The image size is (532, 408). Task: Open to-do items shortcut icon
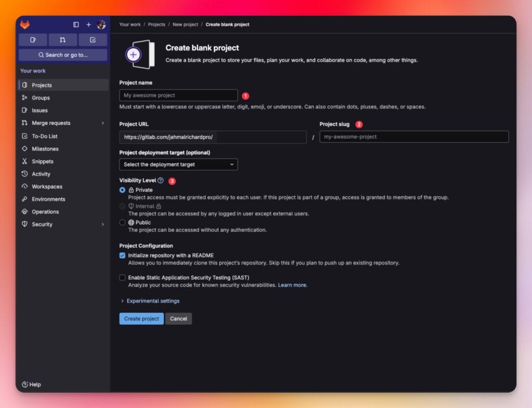[92, 40]
